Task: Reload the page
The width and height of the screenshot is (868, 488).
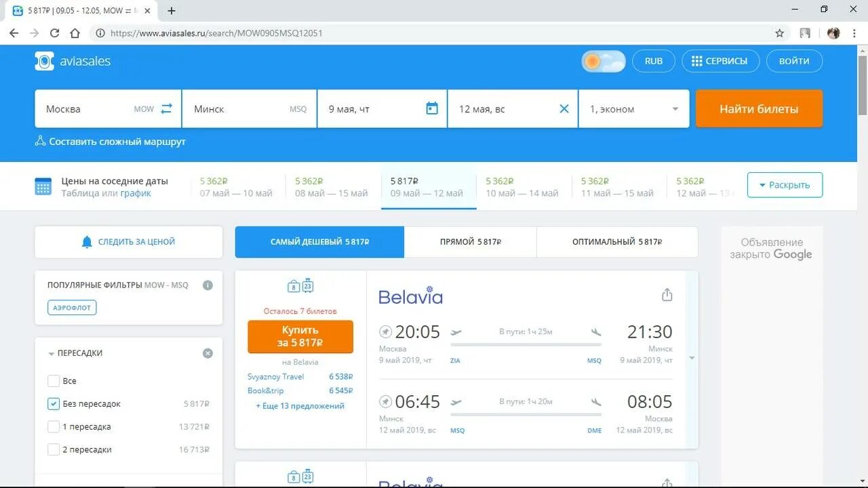Action: point(54,33)
